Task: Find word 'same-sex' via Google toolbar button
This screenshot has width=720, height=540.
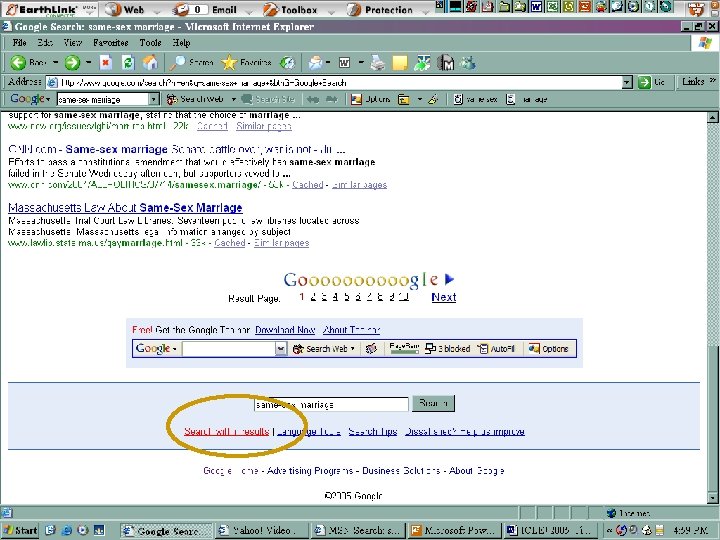Action: [475, 99]
